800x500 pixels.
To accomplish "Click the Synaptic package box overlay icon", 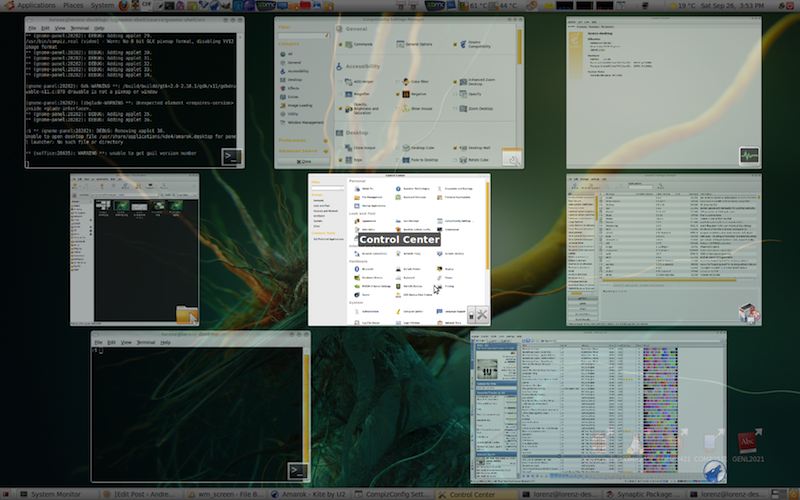I will tap(748, 314).
